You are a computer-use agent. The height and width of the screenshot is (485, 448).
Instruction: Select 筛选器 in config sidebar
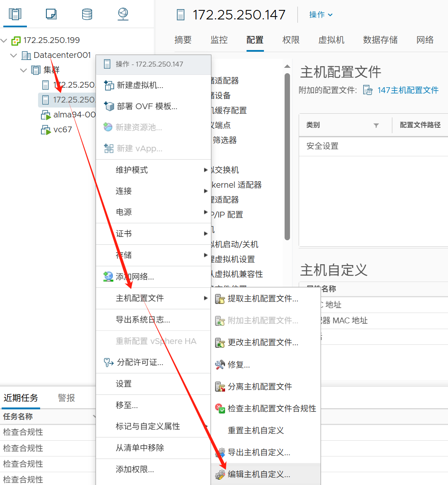pyautogui.click(x=225, y=141)
